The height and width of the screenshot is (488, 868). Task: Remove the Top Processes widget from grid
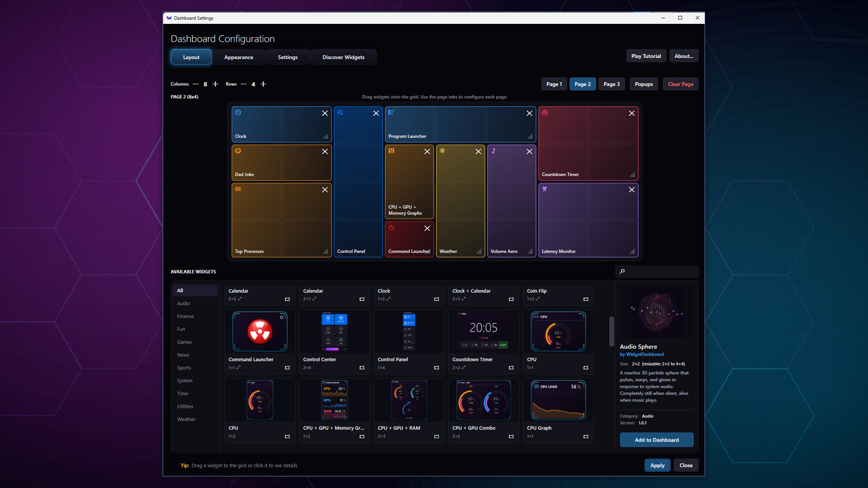[x=325, y=190]
